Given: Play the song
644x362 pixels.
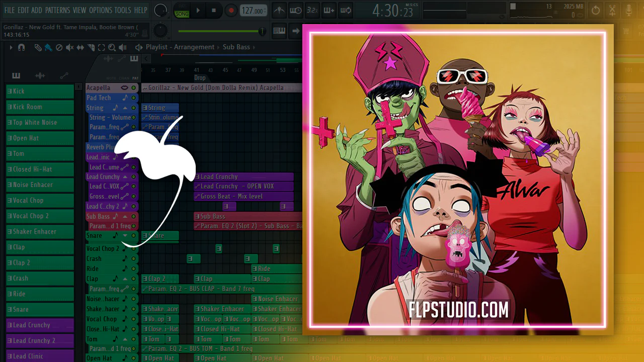Looking at the screenshot, I should [x=198, y=10].
